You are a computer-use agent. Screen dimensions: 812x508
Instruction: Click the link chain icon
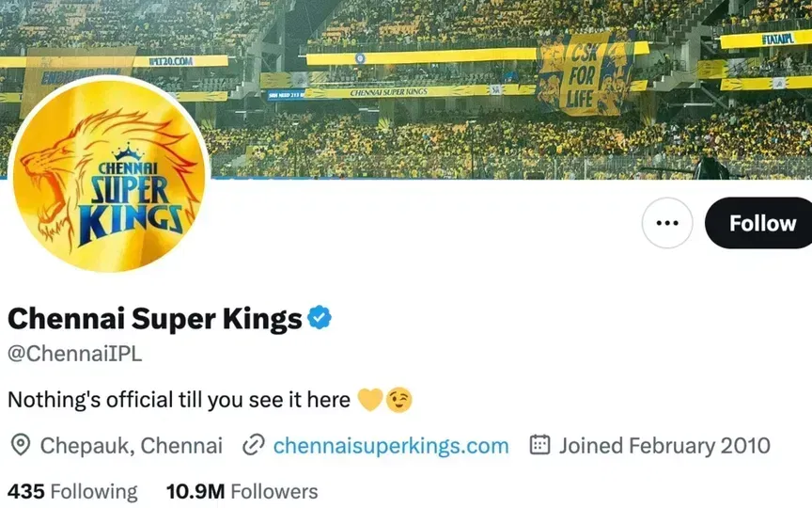[x=253, y=445]
